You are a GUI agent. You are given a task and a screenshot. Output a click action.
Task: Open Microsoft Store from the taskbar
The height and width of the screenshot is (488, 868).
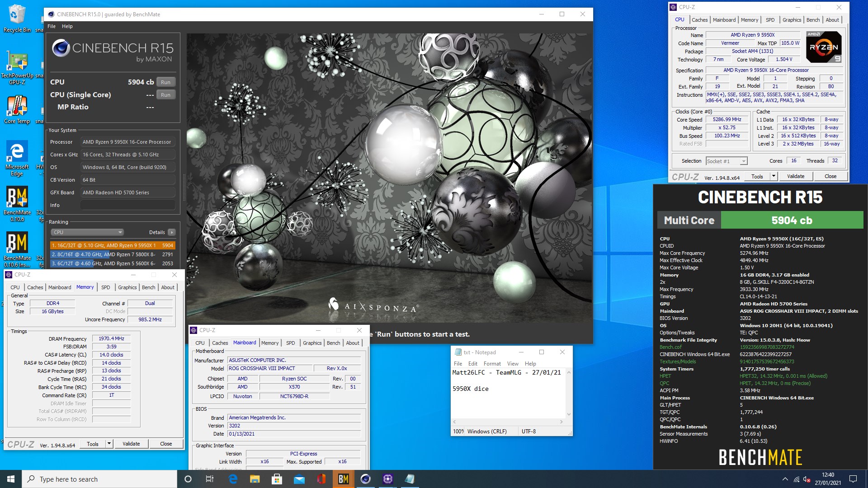coord(277,479)
